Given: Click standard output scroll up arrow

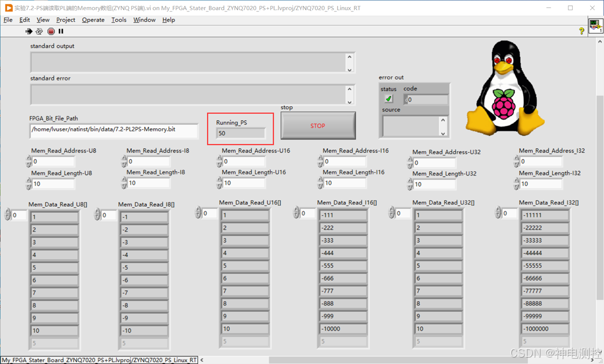Looking at the screenshot, I should point(349,57).
